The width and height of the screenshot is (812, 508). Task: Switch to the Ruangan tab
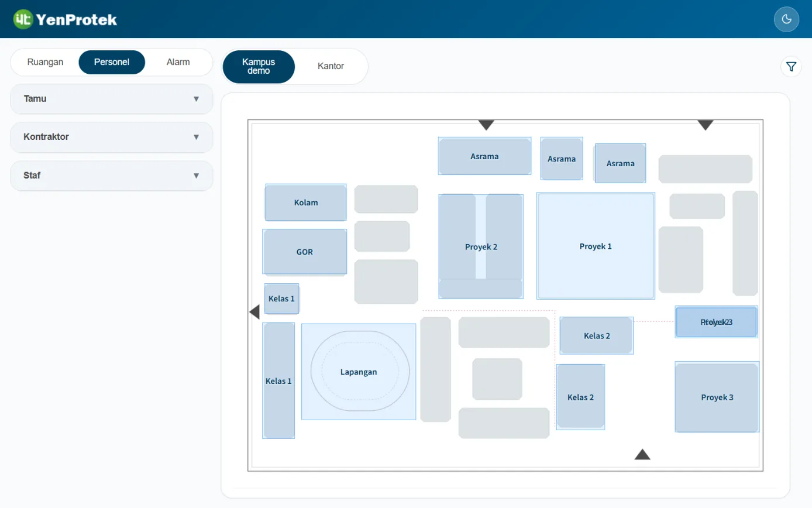45,62
